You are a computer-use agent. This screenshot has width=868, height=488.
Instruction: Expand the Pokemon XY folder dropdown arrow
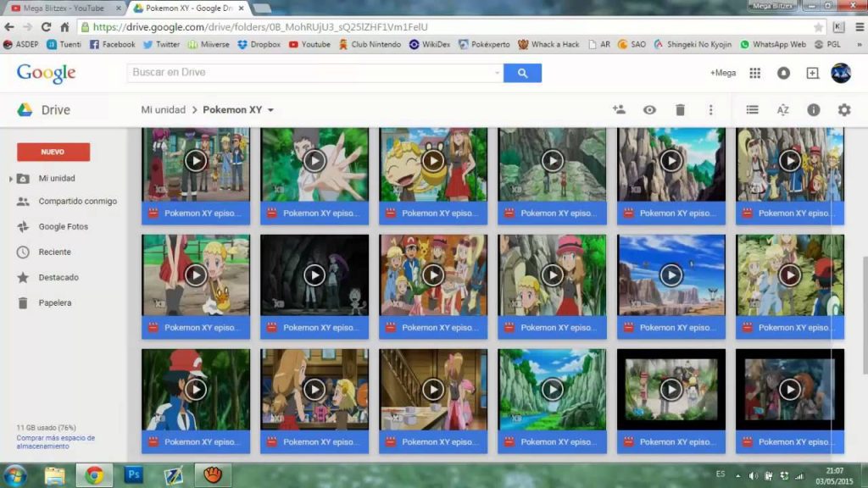point(269,109)
